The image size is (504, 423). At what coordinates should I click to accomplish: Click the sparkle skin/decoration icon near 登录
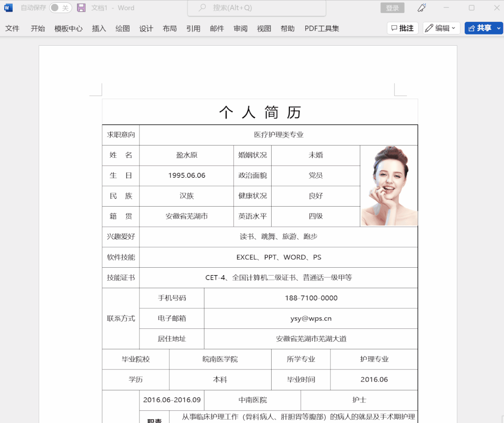[421, 7]
